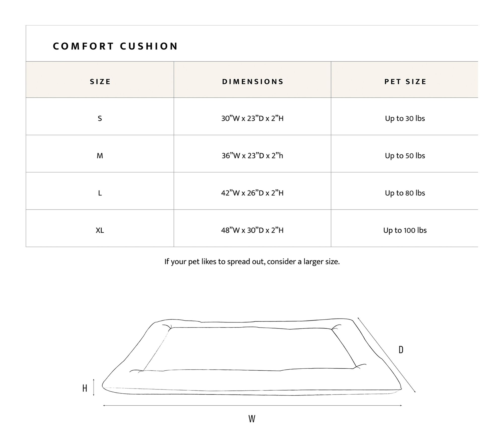
Task: Click the Up to 100 lbs cell
Action: 405,230
